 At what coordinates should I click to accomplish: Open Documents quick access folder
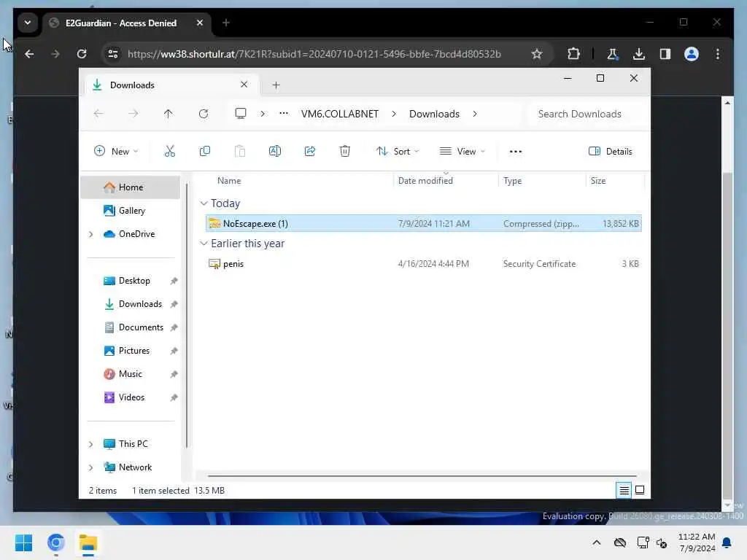131,327
